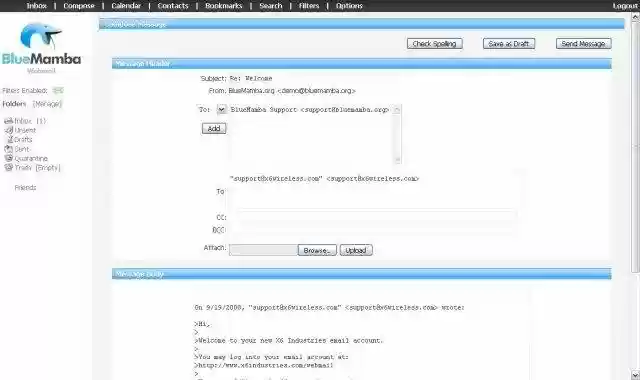Open the Drafts folder
640x380 pixels.
pos(23,140)
